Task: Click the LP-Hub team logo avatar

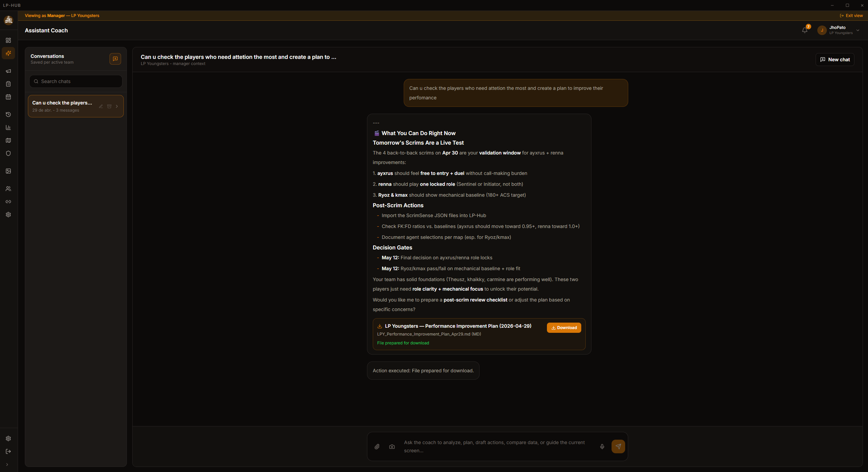Action: [x=9, y=20]
